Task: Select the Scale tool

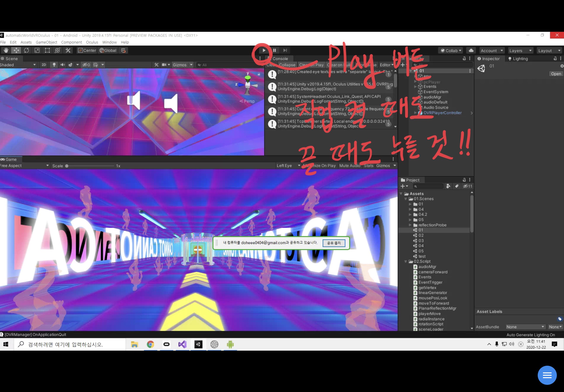Action: tap(37, 50)
